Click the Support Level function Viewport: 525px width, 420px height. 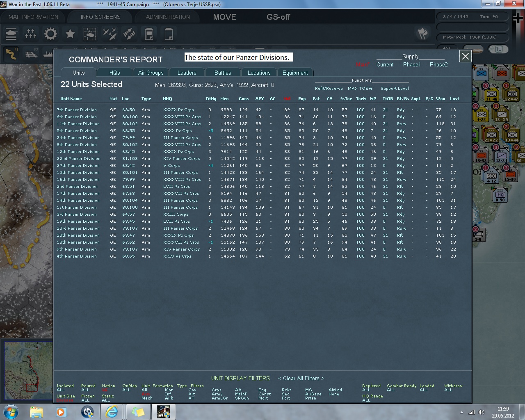[x=395, y=88]
